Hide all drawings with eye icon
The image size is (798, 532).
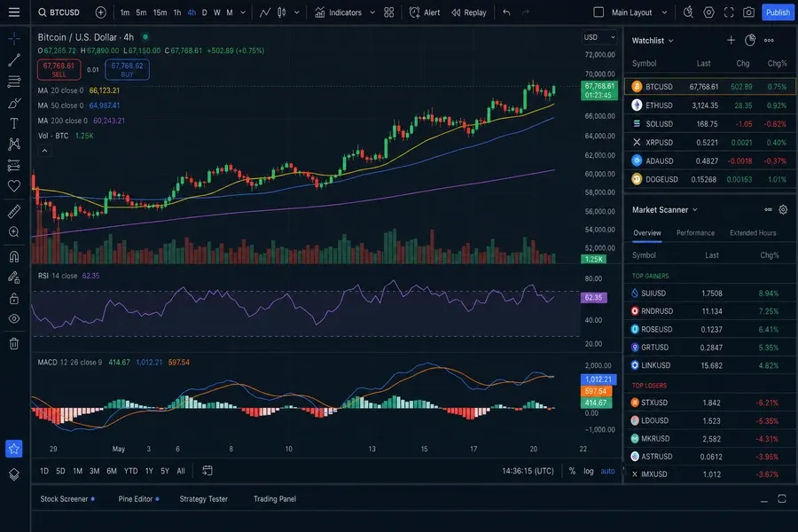click(x=14, y=318)
